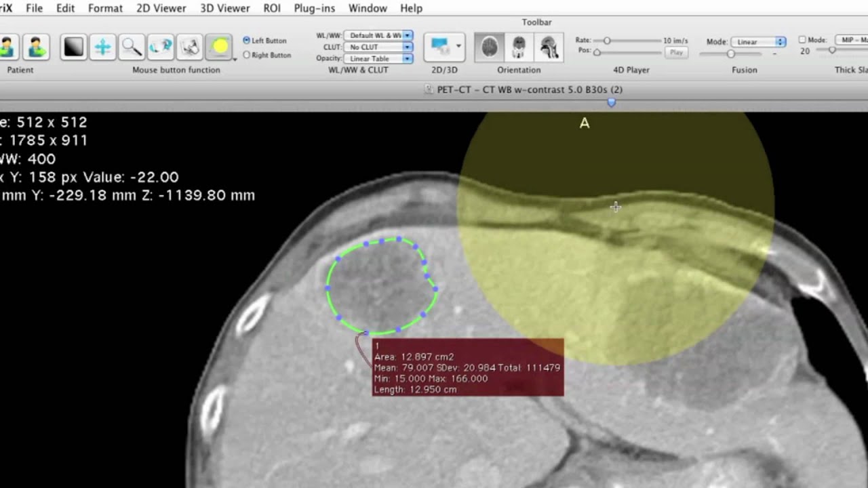
Task: Switch to coronal orientation view
Action: point(519,47)
